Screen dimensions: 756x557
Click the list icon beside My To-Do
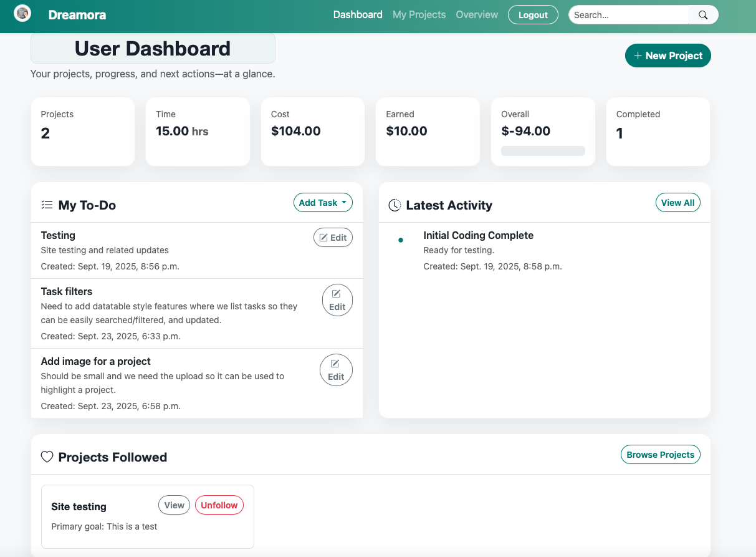[x=47, y=204]
